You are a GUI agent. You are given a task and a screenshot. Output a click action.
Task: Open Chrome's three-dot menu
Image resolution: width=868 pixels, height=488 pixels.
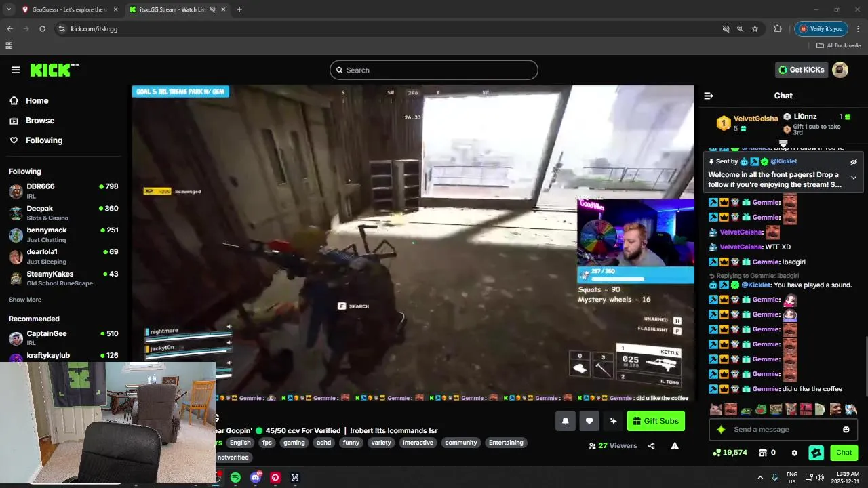(x=858, y=28)
